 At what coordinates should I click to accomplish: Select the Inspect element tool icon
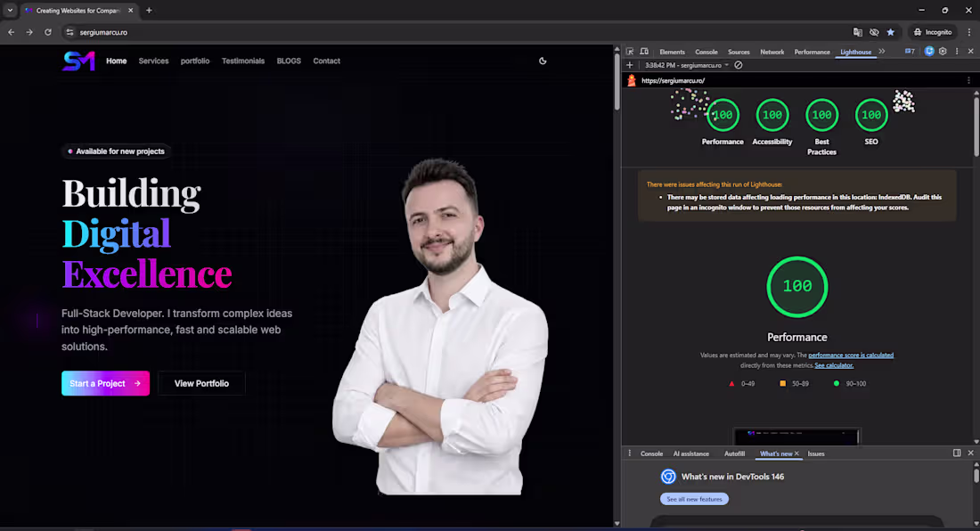[631, 51]
